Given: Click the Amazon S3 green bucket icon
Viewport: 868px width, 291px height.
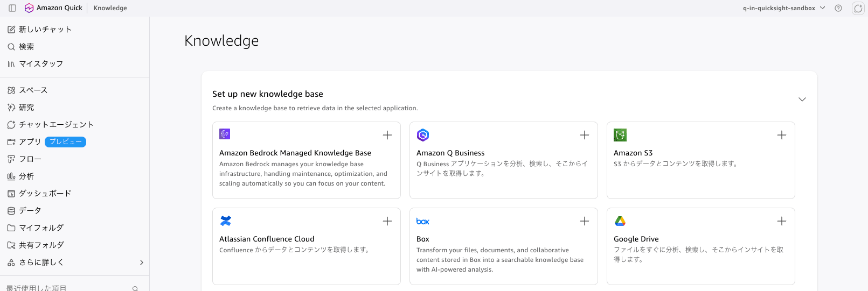Looking at the screenshot, I should click(x=620, y=135).
